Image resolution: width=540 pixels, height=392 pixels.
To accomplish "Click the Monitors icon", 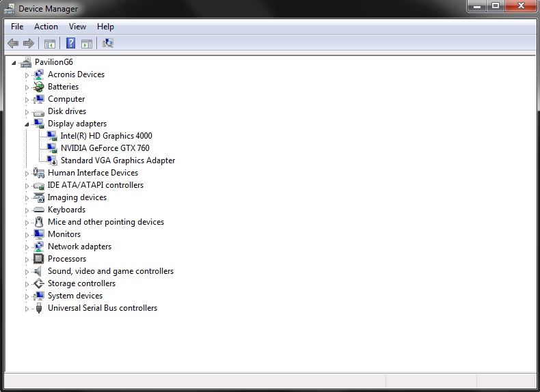I will pyautogui.click(x=38, y=234).
